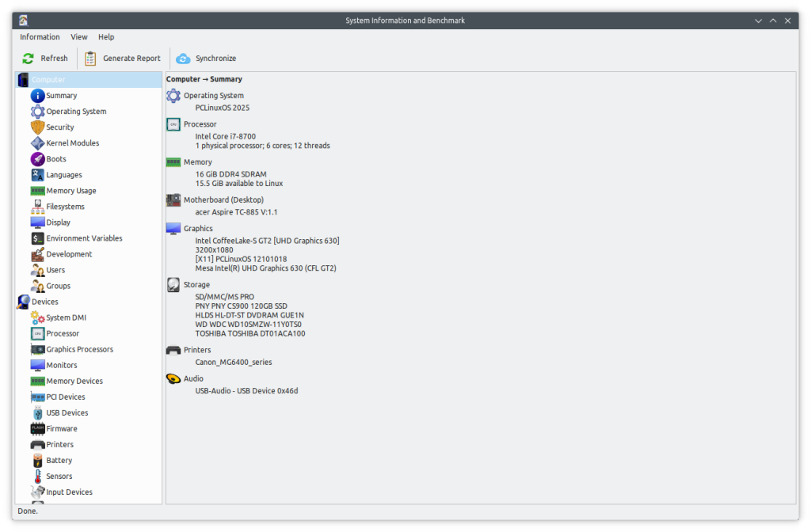Click the Battery icon in Devices list

pos(37,460)
